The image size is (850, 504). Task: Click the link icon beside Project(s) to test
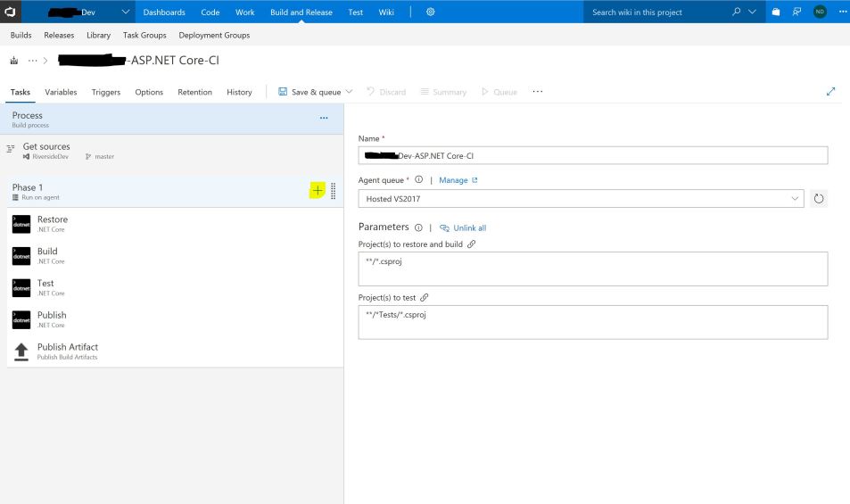425,297
